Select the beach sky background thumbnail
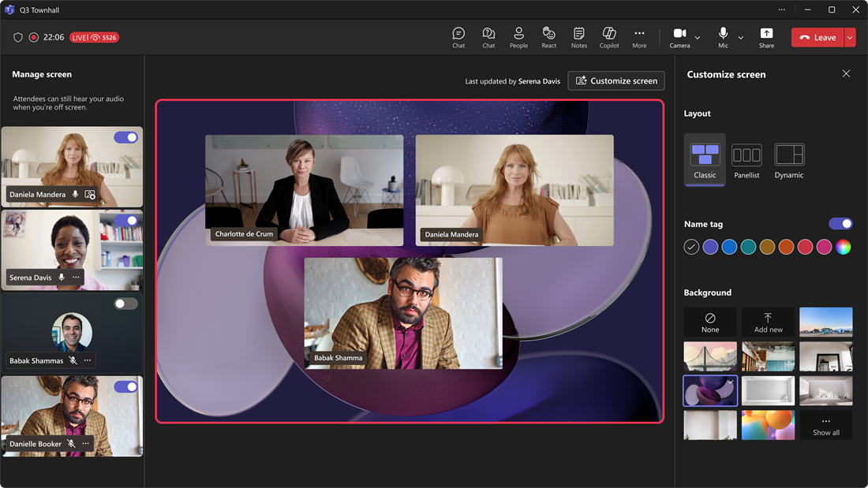The height and width of the screenshot is (488, 868). click(x=826, y=322)
